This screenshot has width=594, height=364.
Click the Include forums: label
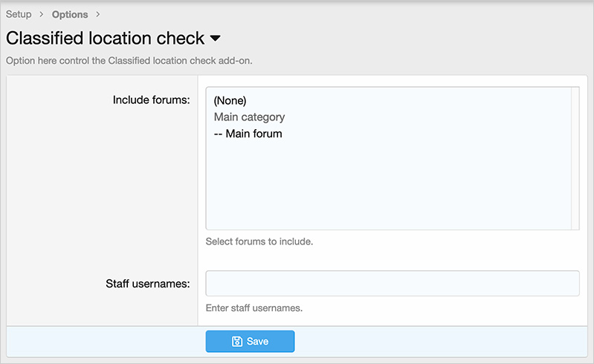point(151,99)
